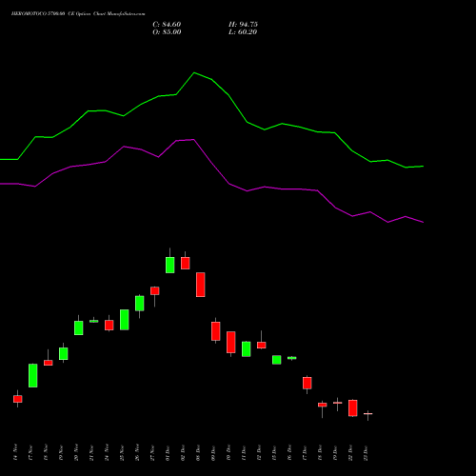Select the green candle above 25 Nov

coord(125,320)
